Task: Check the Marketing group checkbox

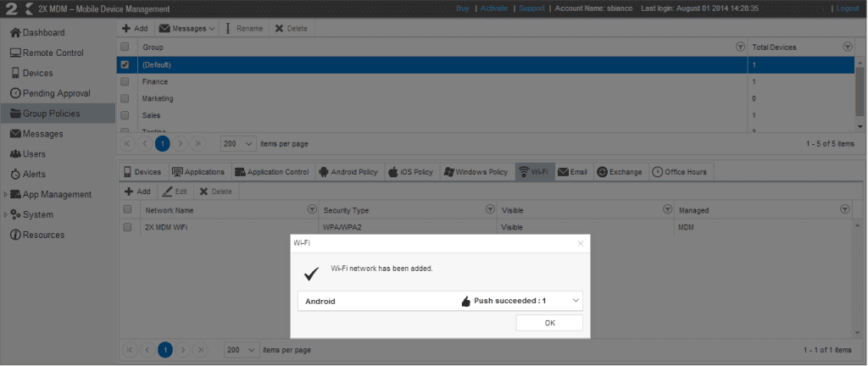Action: [125, 98]
